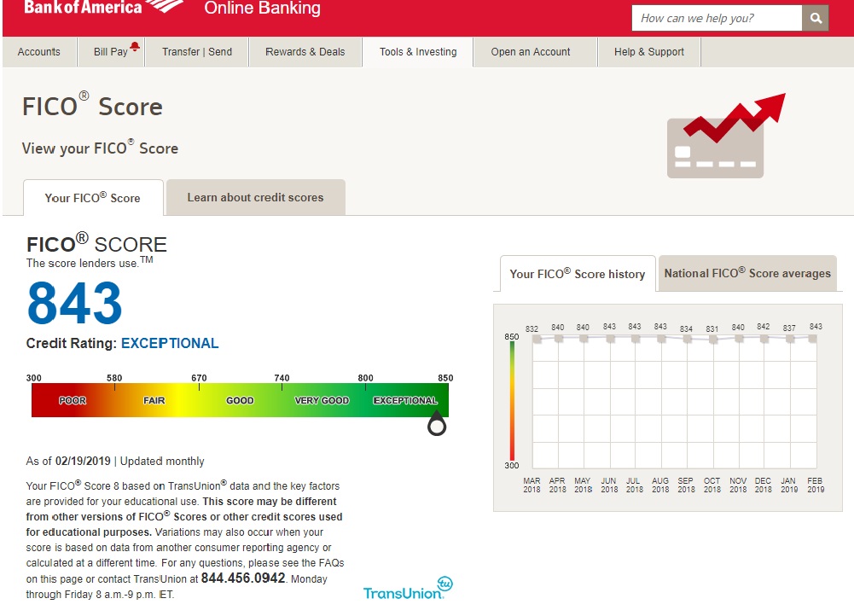Click the 832 value label in chart

click(532, 329)
